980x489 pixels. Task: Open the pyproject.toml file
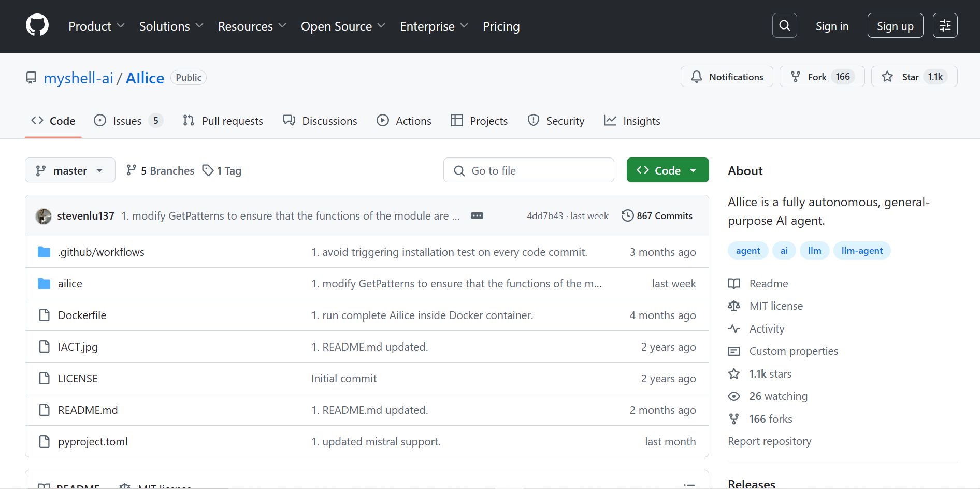click(93, 442)
